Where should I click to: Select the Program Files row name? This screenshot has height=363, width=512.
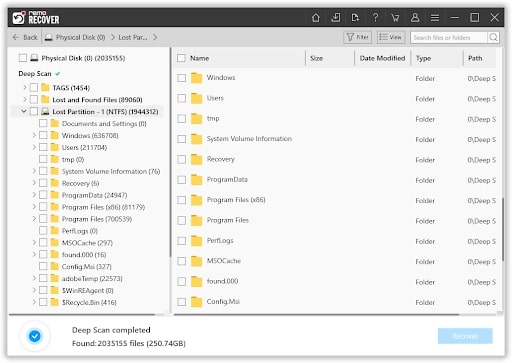click(228, 220)
